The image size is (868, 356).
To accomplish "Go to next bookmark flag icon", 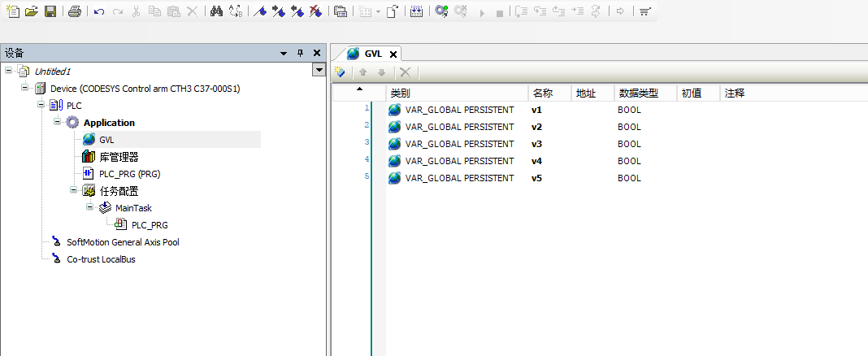I will pyautogui.click(x=279, y=11).
